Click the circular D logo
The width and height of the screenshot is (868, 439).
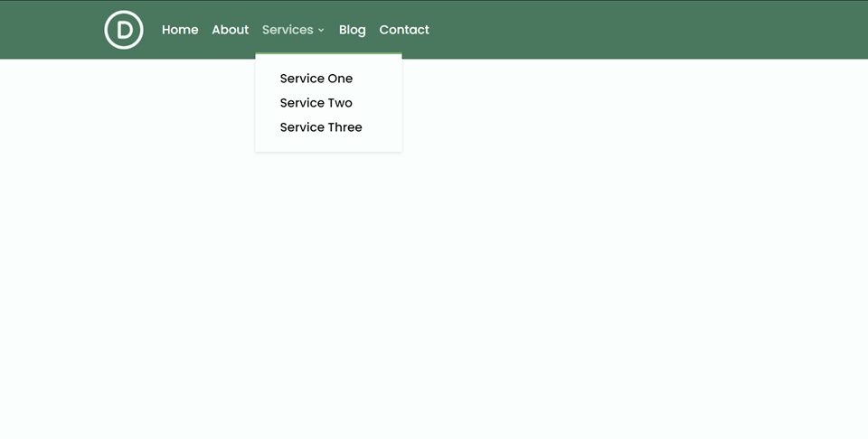[124, 30]
